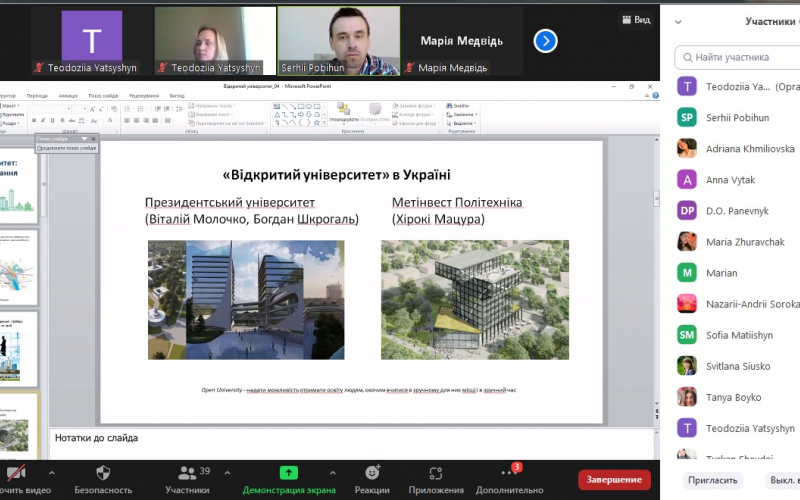Select Марія Медвідь video tile
The width and height of the screenshot is (800, 500).
point(461,41)
